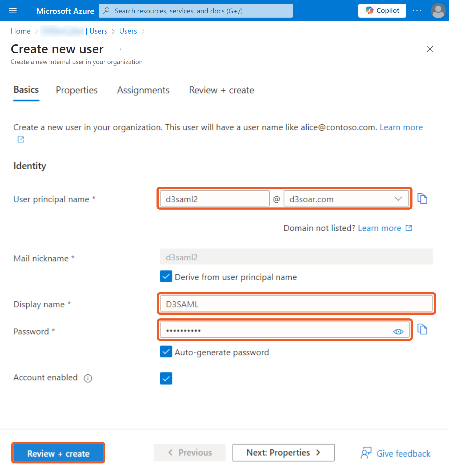This screenshot has width=449, height=476.
Task: Switch to the Properties tab
Action: 77,90
